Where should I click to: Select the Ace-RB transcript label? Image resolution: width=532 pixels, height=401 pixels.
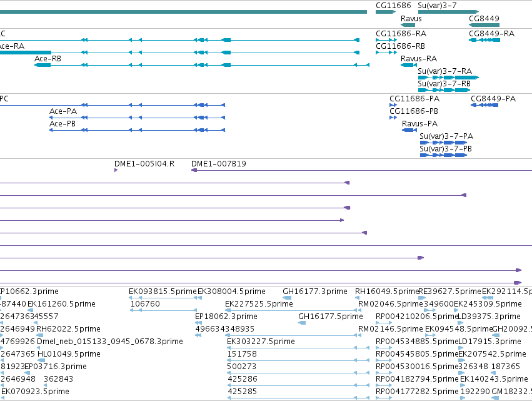click(x=48, y=58)
